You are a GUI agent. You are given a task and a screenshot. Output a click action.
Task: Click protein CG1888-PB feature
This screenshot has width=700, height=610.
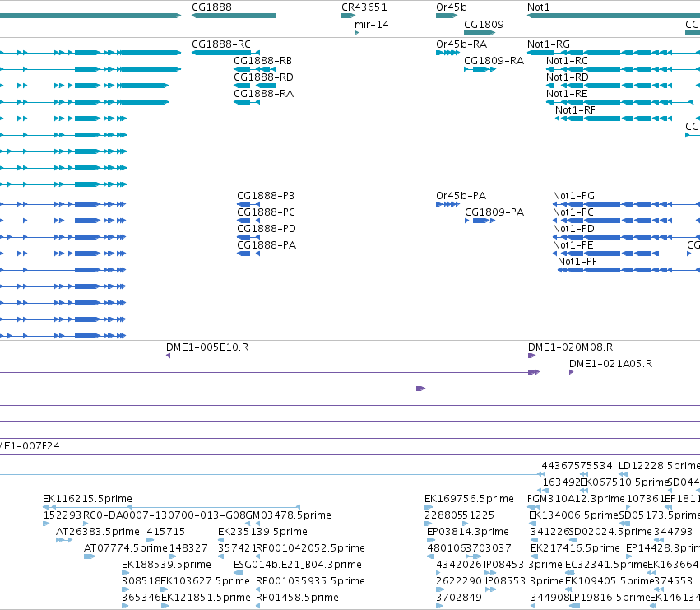(248, 204)
